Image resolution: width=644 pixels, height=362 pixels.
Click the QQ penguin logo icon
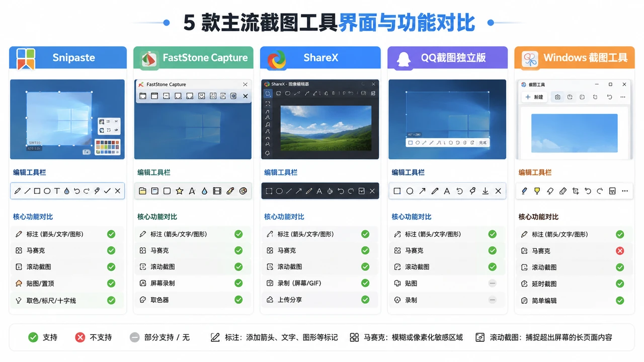tap(404, 58)
